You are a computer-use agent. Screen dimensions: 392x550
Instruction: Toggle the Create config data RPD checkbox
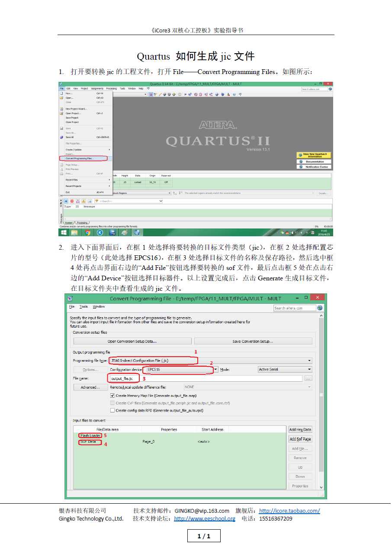coord(112,410)
